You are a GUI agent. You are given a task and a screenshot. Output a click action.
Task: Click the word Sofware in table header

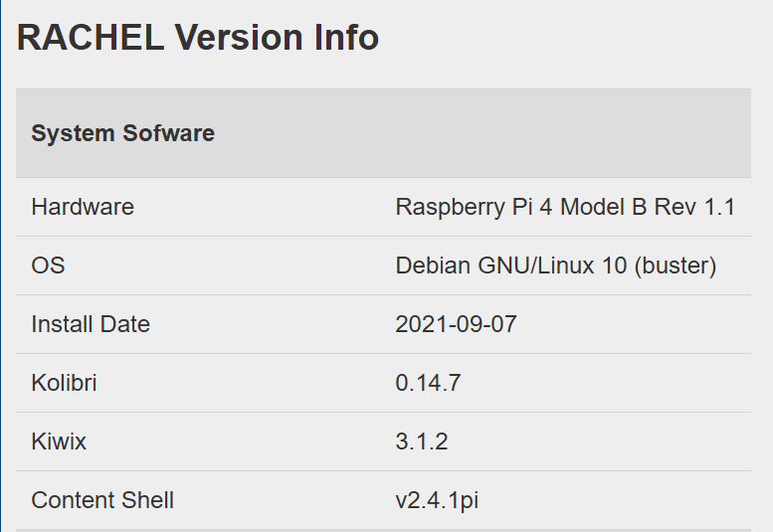(x=168, y=133)
